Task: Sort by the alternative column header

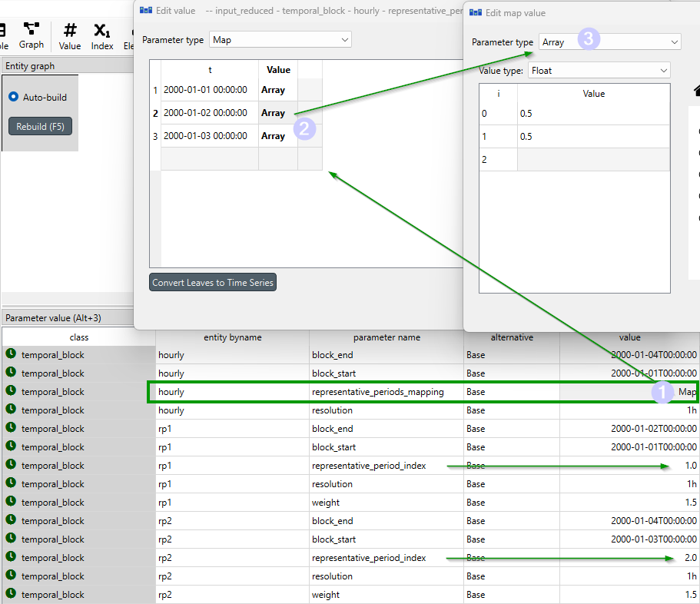Action: (x=511, y=337)
